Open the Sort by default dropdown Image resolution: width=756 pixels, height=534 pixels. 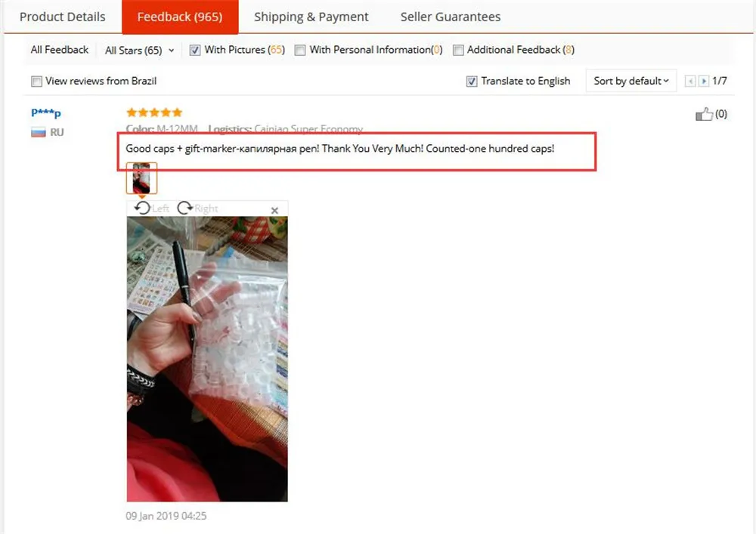pyautogui.click(x=631, y=81)
